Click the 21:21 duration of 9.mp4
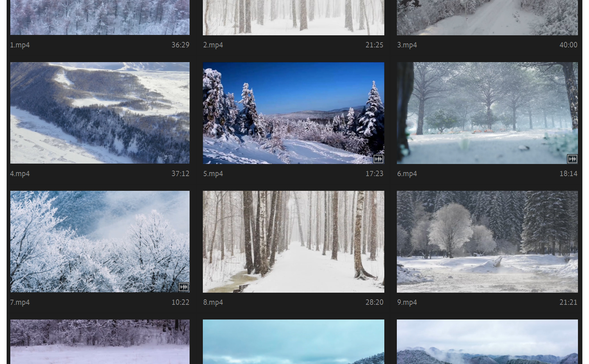The height and width of the screenshot is (364, 589). [568, 302]
